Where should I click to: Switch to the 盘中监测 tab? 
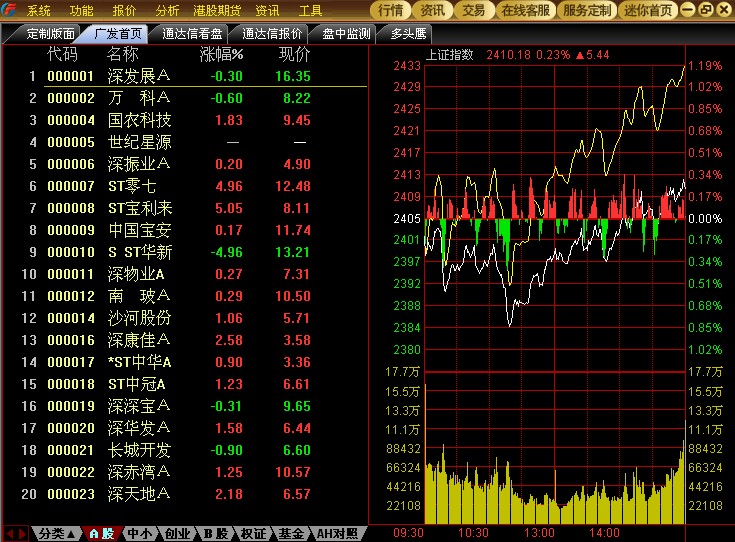(x=346, y=34)
